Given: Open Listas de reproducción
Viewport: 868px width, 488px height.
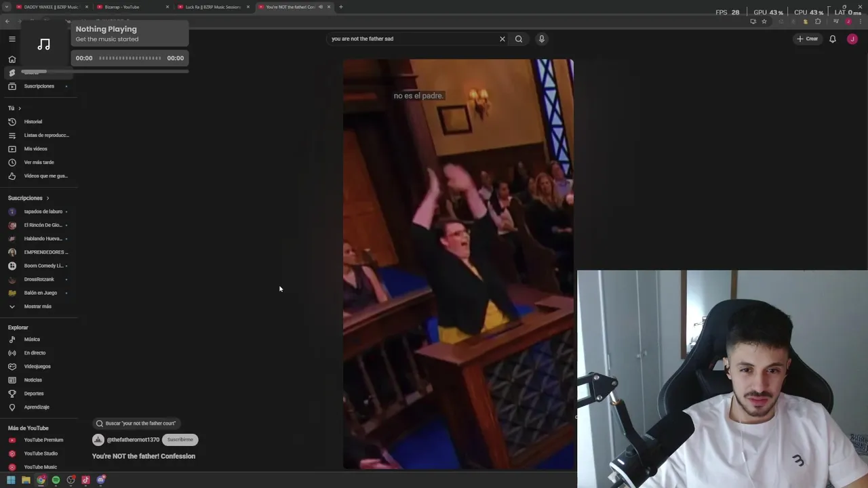Looking at the screenshot, I should (39, 136).
